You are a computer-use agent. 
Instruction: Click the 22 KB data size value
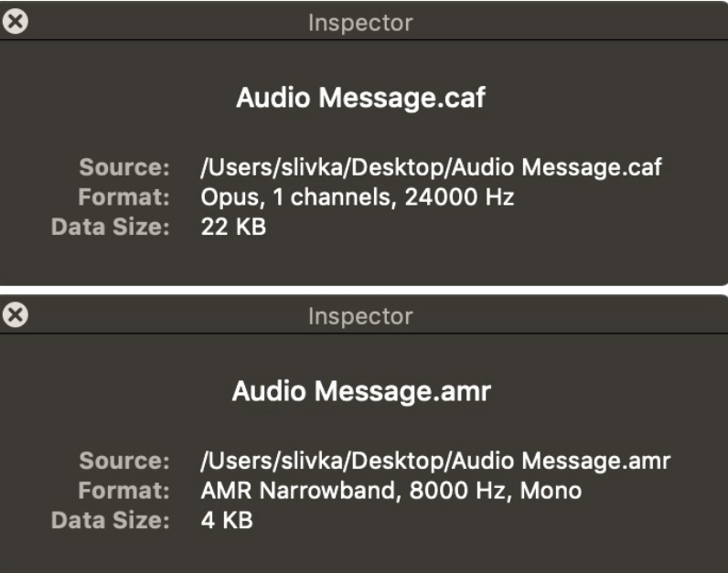(x=233, y=228)
